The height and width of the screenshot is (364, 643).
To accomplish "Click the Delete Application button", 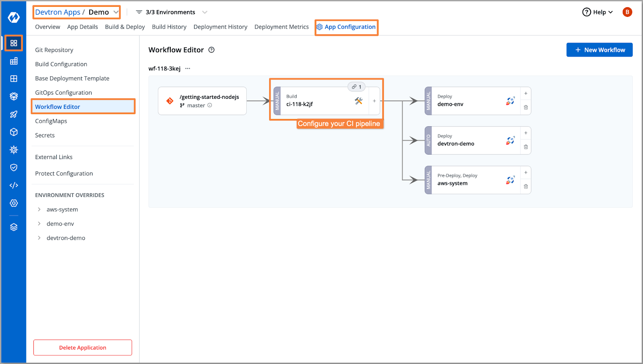I will 83,348.
